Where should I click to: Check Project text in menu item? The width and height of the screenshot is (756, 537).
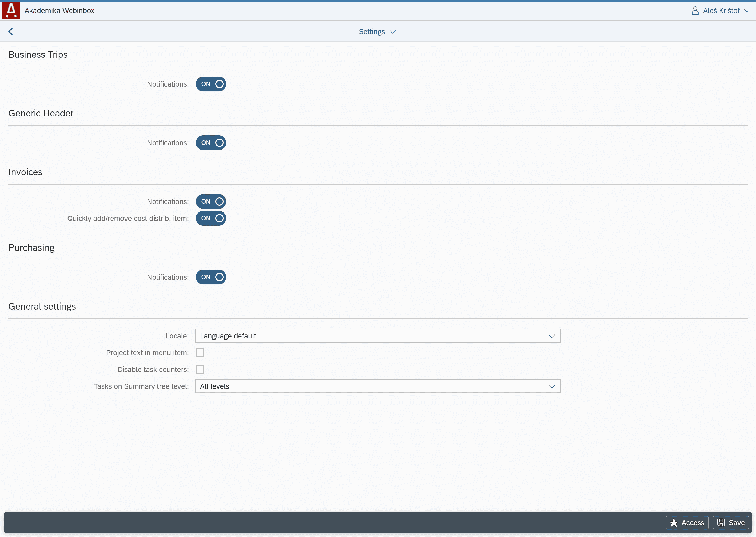tap(200, 353)
